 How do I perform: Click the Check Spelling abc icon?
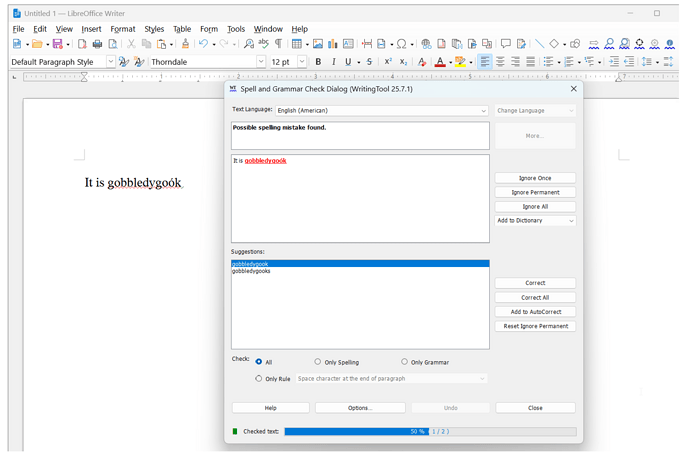pyautogui.click(x=263, y=44)
